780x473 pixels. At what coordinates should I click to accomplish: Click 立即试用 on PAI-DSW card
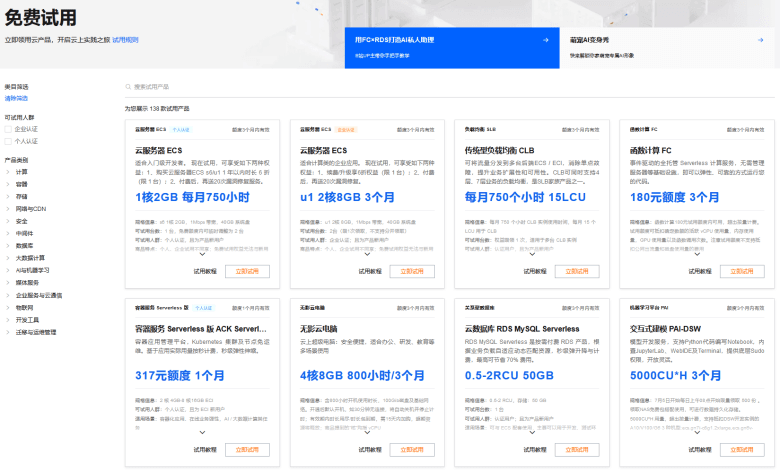pos(742,450)
